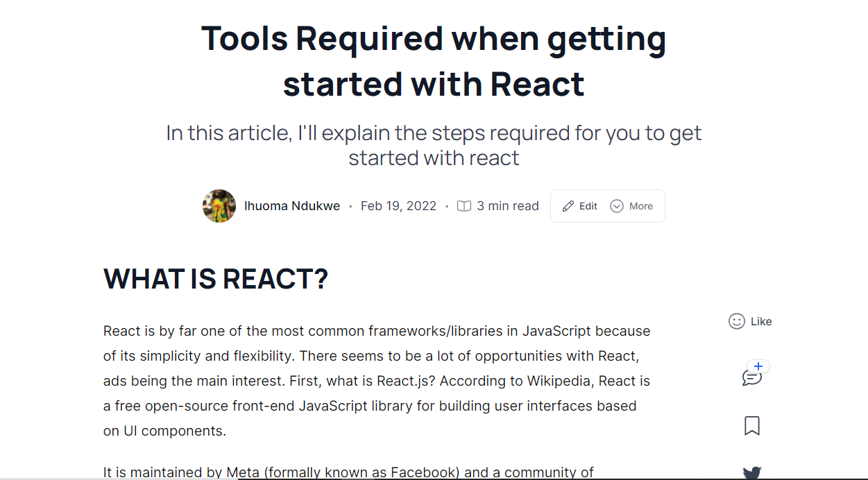Click the smiley face Like icon
The height and width of the screenshot is (480, 868).
(x=737, y=321)
